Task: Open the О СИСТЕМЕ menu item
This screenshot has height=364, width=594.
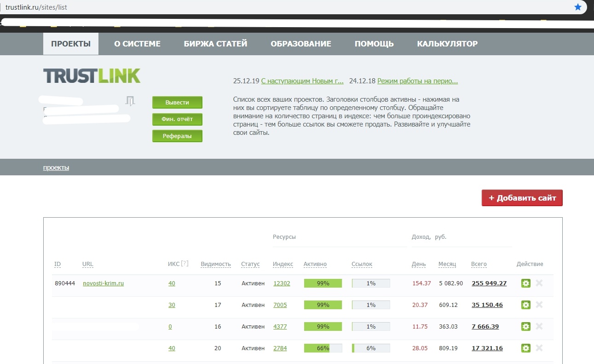Action: 137,44
